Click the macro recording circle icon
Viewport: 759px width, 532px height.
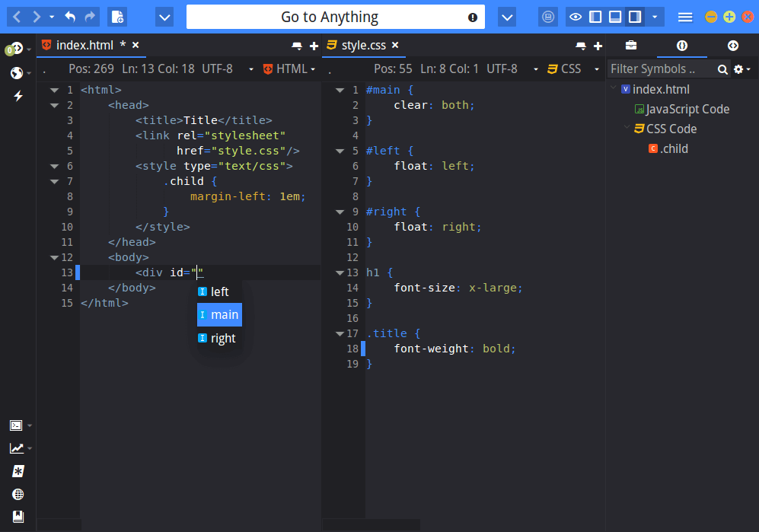548,18
